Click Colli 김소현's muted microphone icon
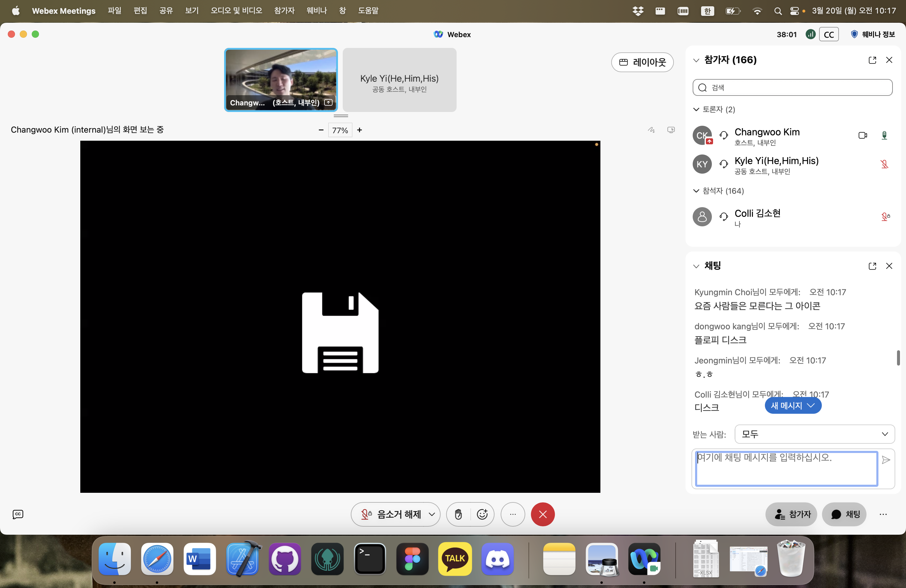The width and height of the screenshot is (906, 588). [885, 217]
